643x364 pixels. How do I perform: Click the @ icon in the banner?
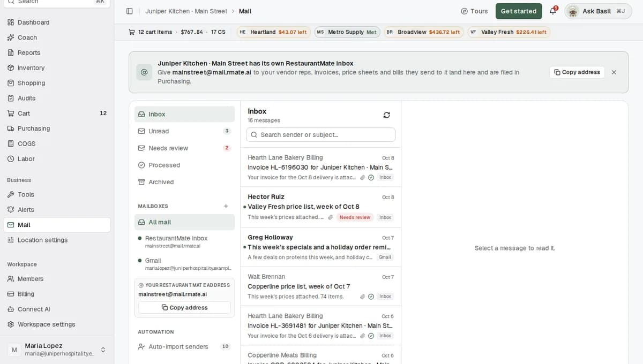144,72
